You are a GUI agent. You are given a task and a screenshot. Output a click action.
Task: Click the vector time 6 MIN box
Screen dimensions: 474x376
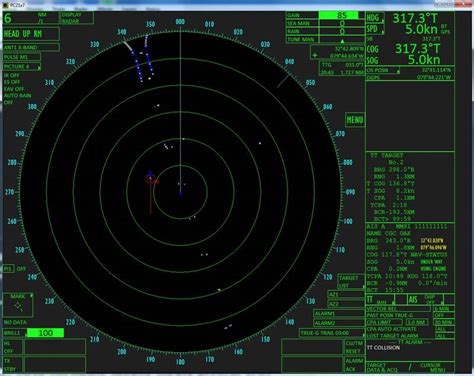[443, 309]
